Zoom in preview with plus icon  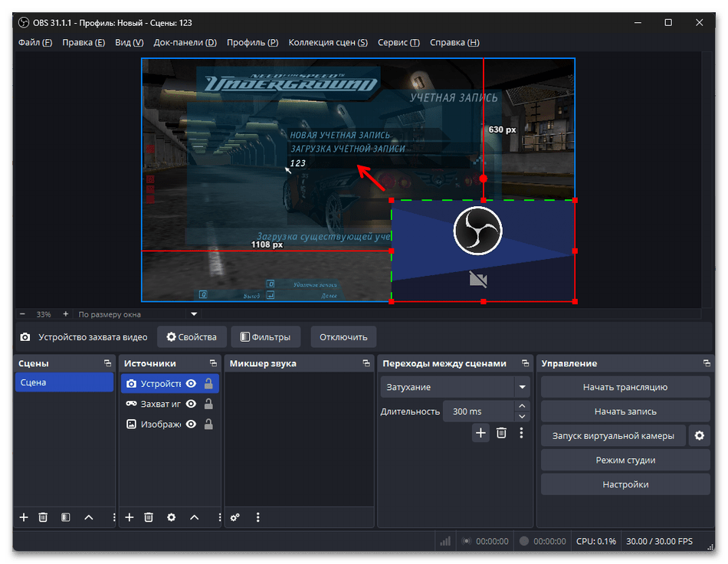[x=65, y=314]
